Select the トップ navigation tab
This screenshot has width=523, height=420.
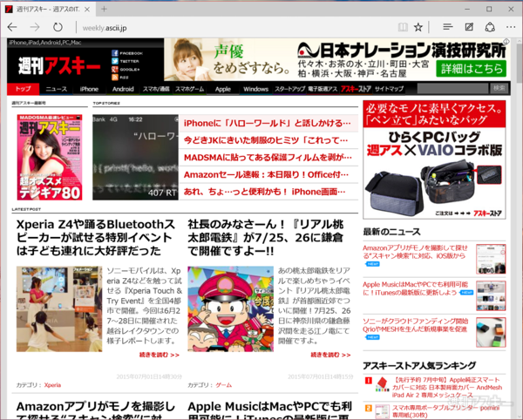[x=24, y=89]
